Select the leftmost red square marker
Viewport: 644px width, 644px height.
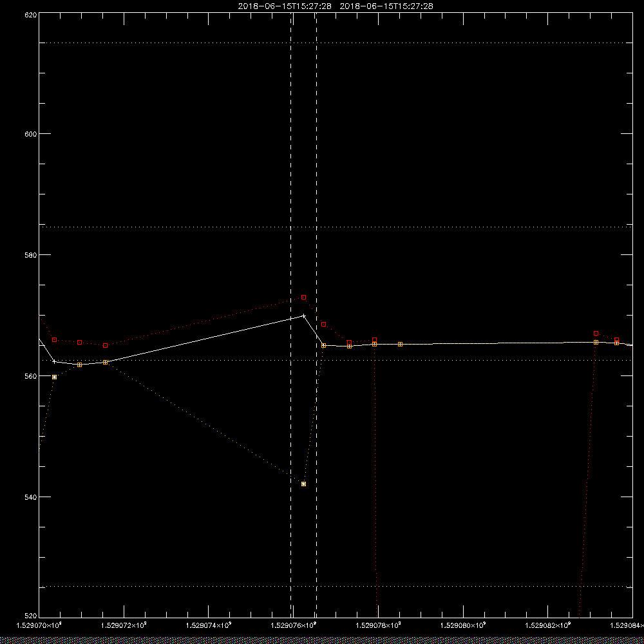pyautogui.click(x=55, y=339)
